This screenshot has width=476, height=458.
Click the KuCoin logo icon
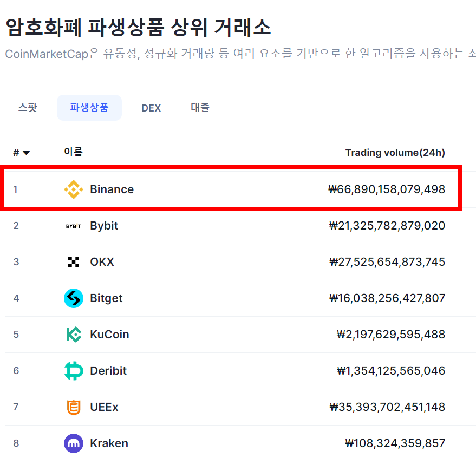74,335
